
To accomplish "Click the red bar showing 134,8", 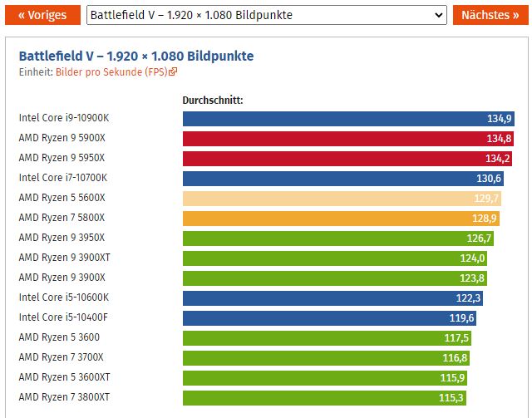I will pyautogui.click(x=348, y=139).
